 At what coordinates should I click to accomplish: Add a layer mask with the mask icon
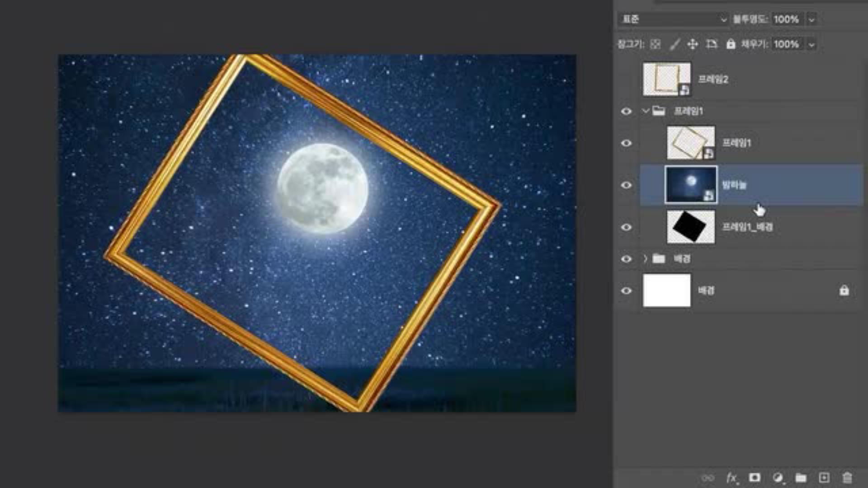click(x=754, y=478)
